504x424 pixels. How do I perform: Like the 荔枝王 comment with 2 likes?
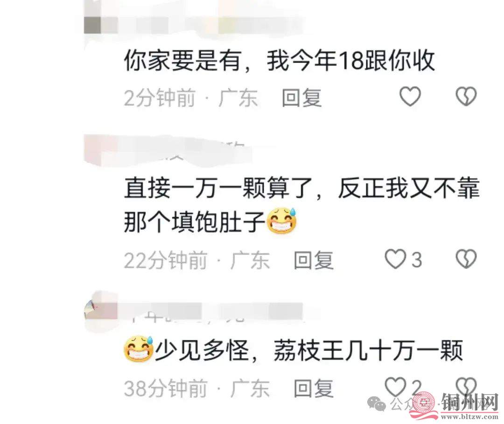click(x=396, y=387)
